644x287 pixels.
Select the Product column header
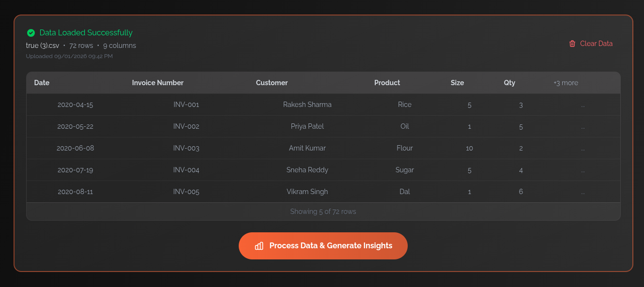pos(387,83)
